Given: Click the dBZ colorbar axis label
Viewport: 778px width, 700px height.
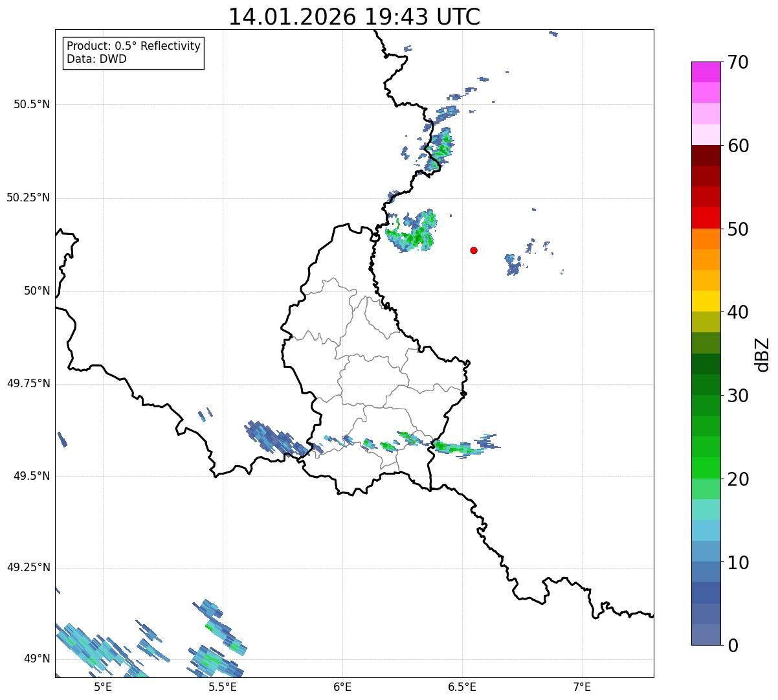Looking at the screenshot, I should point(762,354).
